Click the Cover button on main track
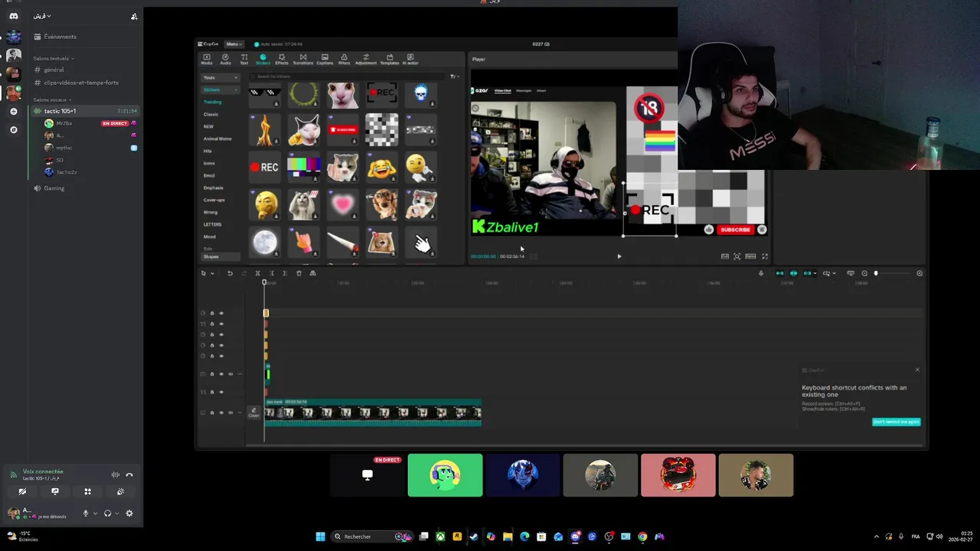Image resolution: width=980 pixels, height=551 pixels. (x=253, y=412)
